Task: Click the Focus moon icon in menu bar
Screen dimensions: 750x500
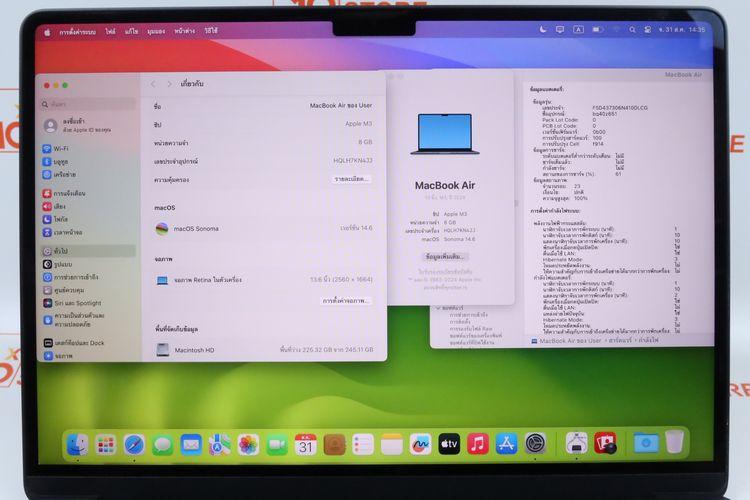Action: [543, 29]
